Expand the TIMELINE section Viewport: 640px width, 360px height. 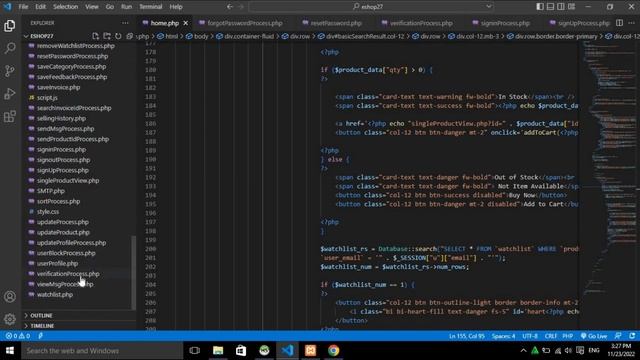(42, 326)
